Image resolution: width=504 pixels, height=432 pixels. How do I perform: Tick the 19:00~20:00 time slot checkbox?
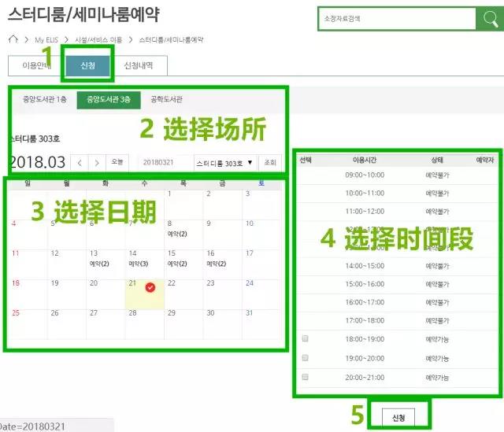[305, 357]
